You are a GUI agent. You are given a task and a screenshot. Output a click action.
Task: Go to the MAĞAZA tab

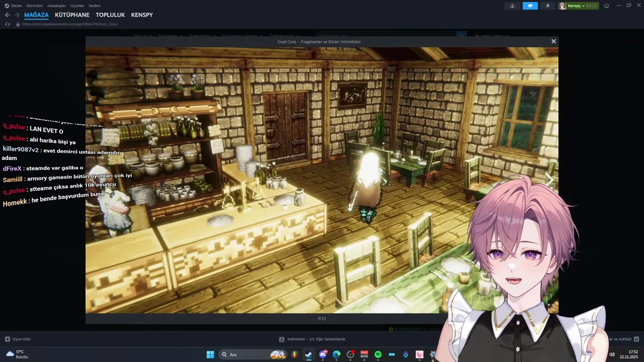pos(36,15)
